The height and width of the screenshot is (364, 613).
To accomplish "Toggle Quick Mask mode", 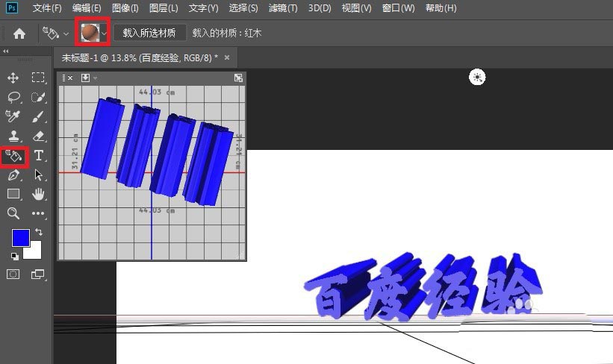I will pyautogui.click(x=13, y=274).
